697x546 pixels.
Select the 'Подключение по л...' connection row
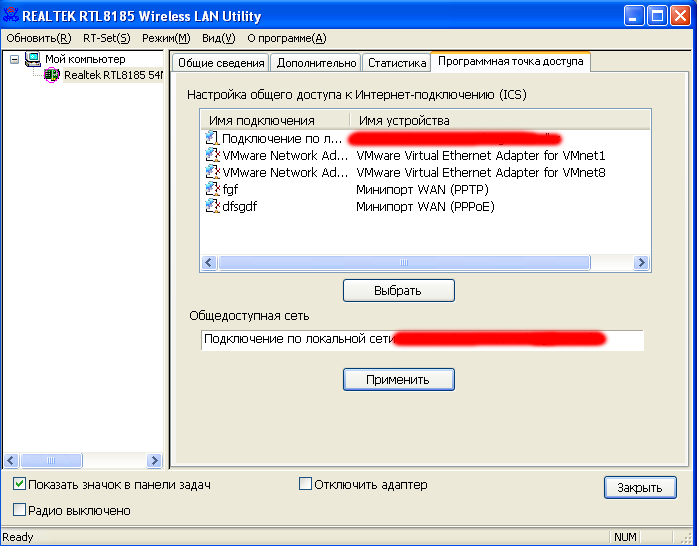425,138
